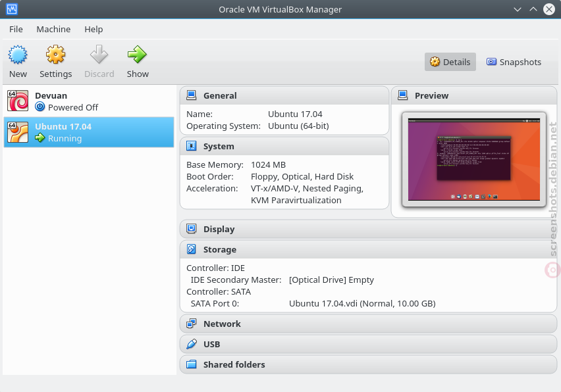This screenshot has width=561, height=392.
Task: Click the System section chip icon
Action: [x=192, y=146]
